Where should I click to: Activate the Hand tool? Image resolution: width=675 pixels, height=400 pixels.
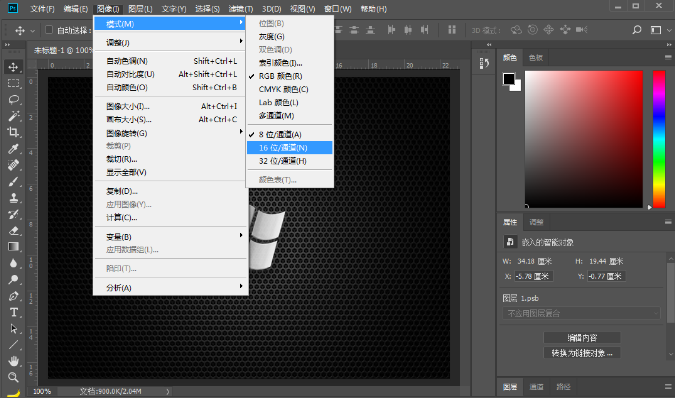[x=14, y=359]
